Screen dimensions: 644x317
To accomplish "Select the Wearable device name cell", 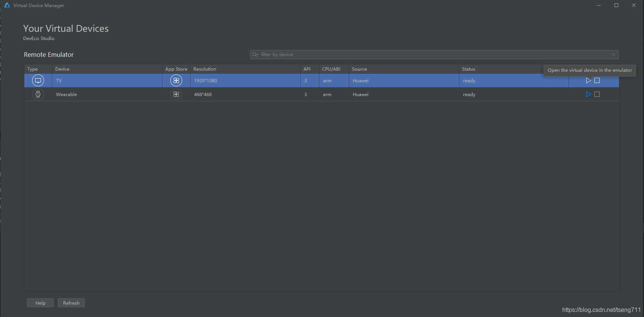I will [x=107, y=94].
